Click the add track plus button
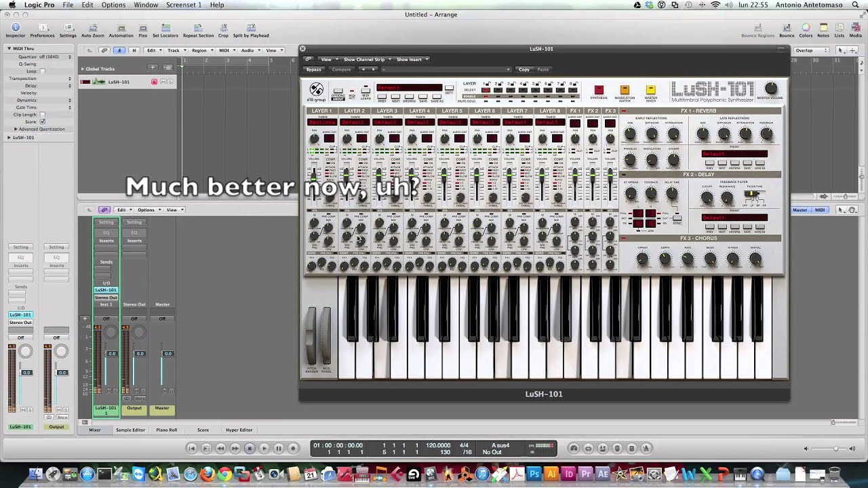The height and width of the screenshot is (488, 868). 153,68
